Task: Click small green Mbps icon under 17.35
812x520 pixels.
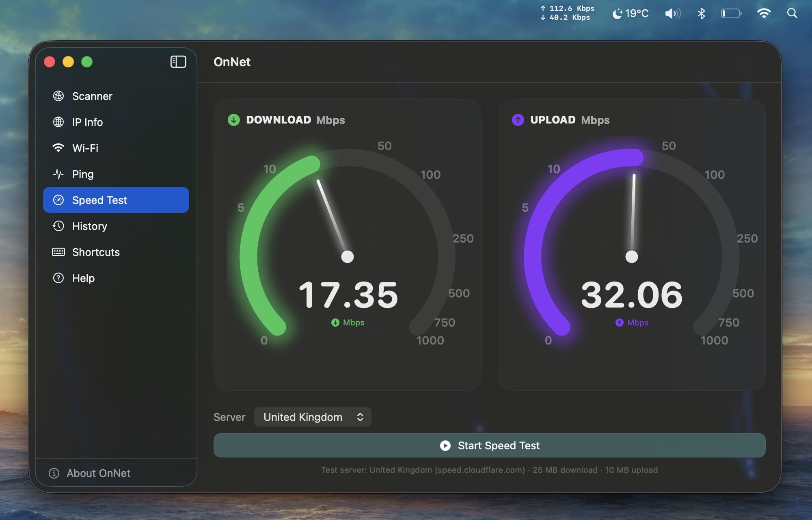Action: point(335,323)
